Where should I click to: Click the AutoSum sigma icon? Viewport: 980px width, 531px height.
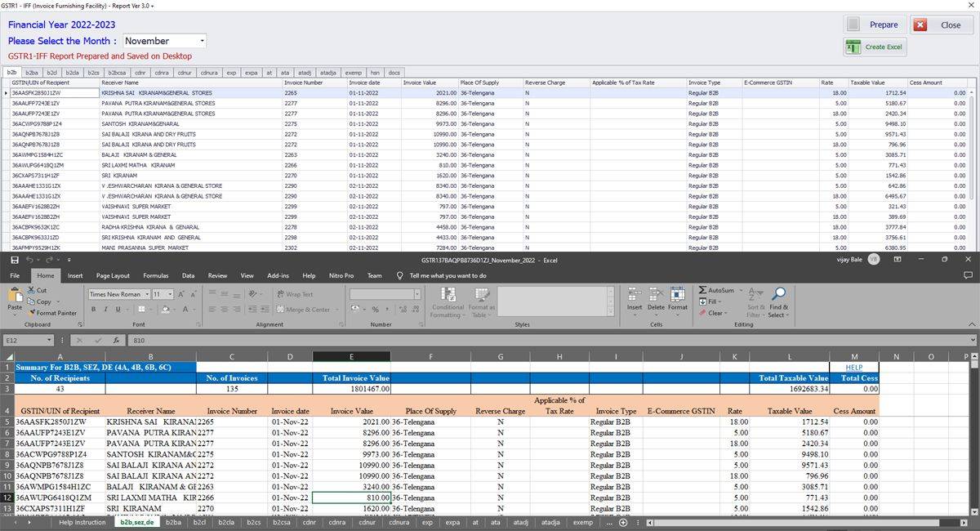point(703,290)
